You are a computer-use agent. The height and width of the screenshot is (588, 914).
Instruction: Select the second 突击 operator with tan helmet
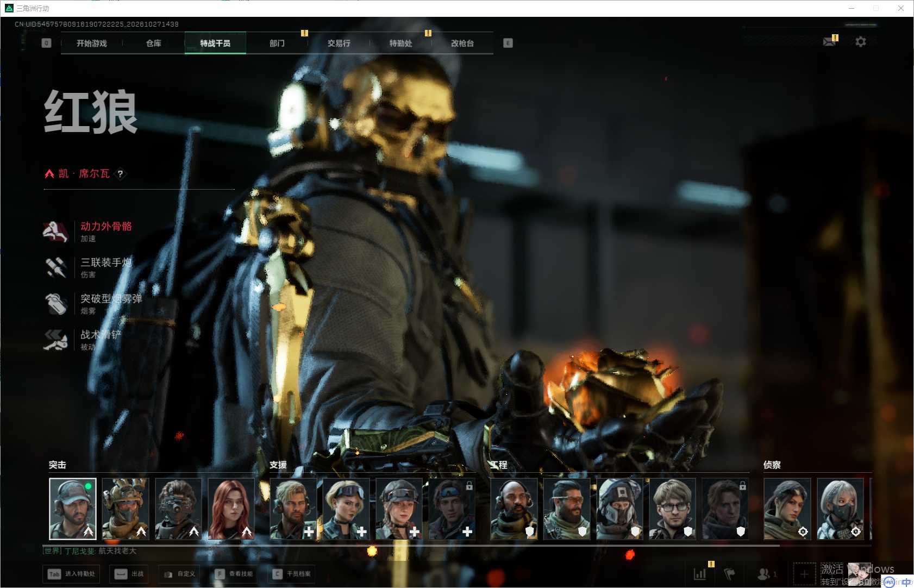126,509
